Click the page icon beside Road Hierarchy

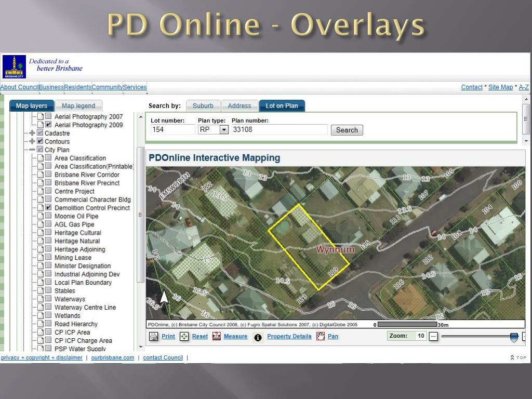pyautogui.click(x=41, y=324)
